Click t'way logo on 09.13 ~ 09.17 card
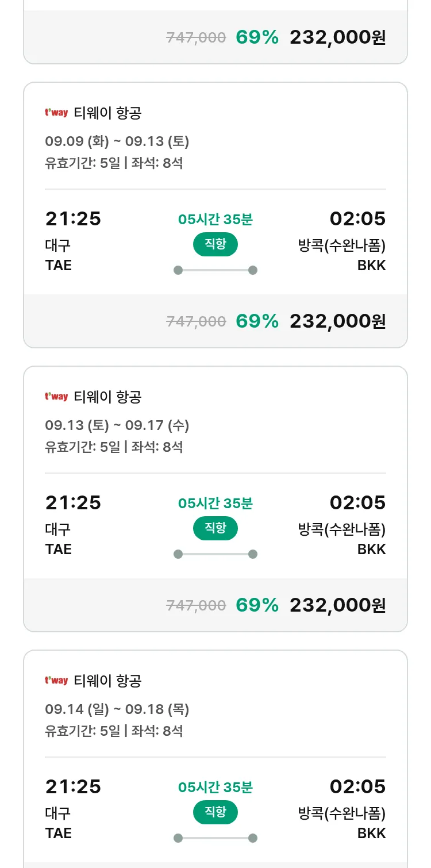 (x=56, y=397)
